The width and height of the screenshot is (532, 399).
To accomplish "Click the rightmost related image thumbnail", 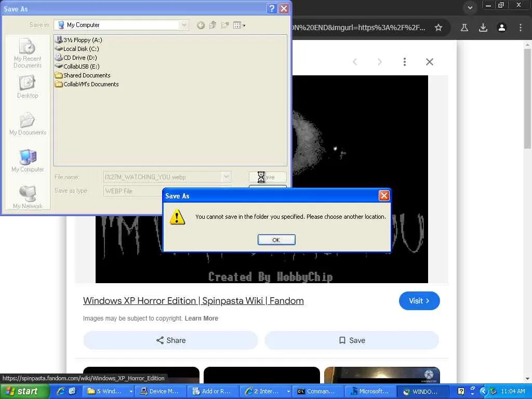I will point(382,375).
